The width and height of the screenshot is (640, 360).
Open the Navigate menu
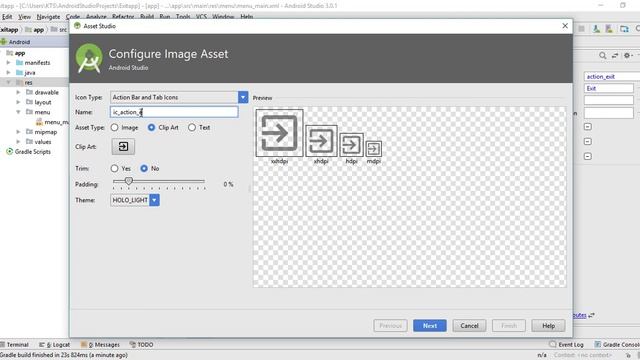pos(48,17)
